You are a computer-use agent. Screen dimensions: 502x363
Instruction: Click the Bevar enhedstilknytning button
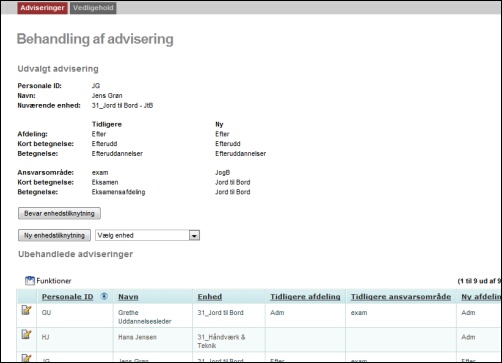coord(59,213)
